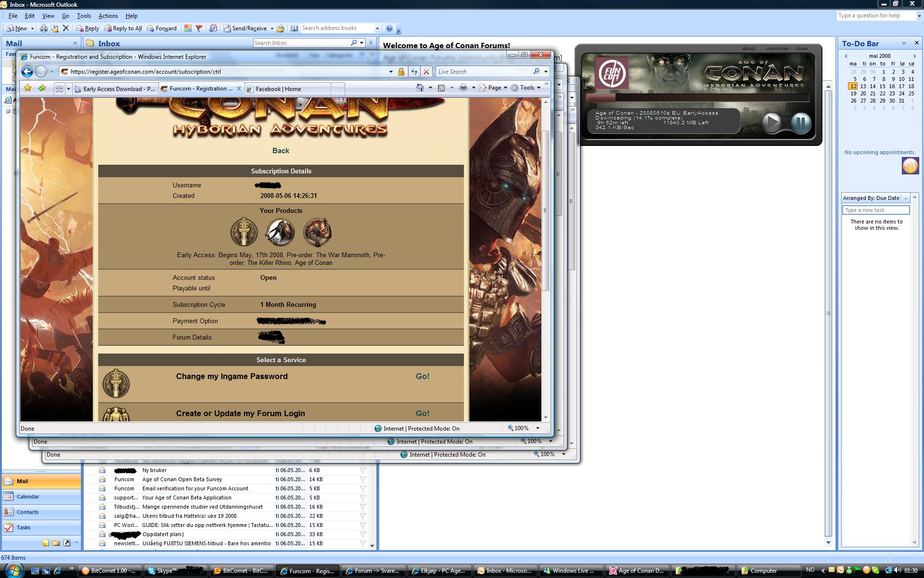Open the Arranged By: Due Date header
The height and width of the screenshot is (578, 924).
tap(871, 198)
